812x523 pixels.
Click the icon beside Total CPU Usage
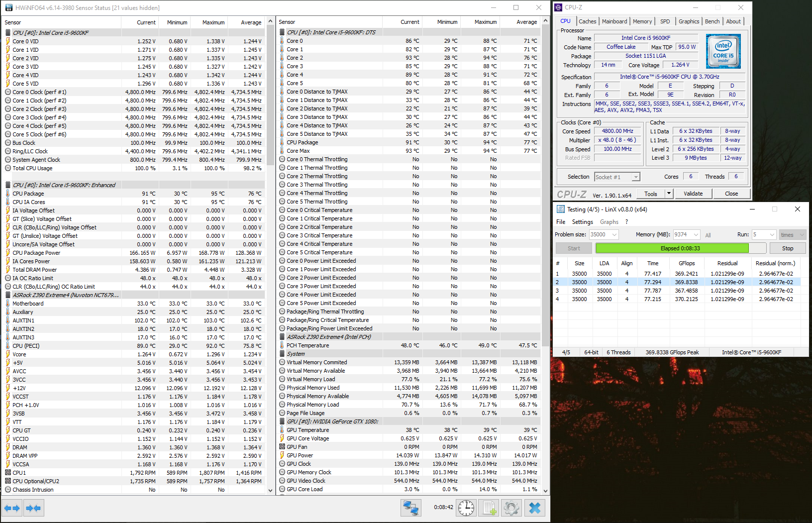point(8,168)
